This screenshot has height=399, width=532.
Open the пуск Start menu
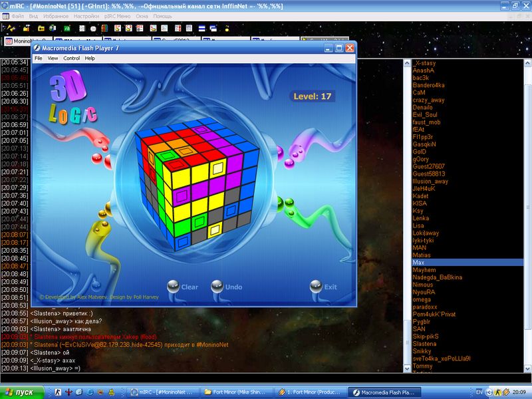[x=22, y=392]
